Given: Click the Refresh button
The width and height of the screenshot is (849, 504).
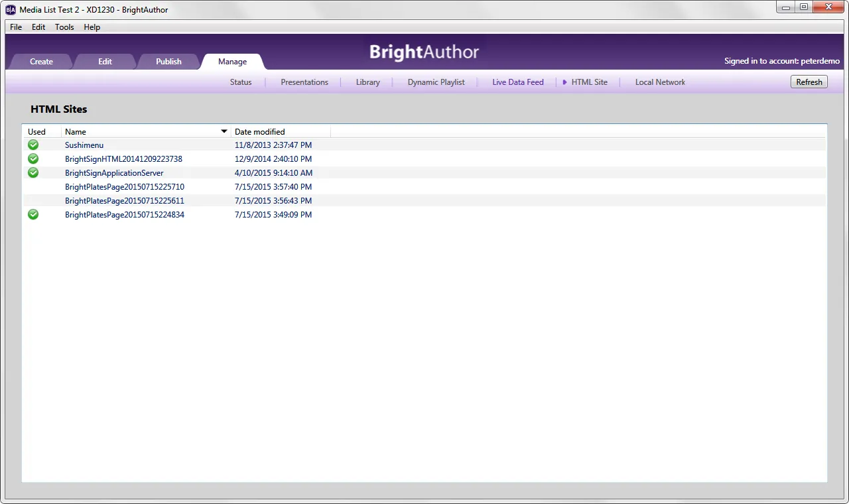Looking at the screenshot, I should [x=809, y=82].
